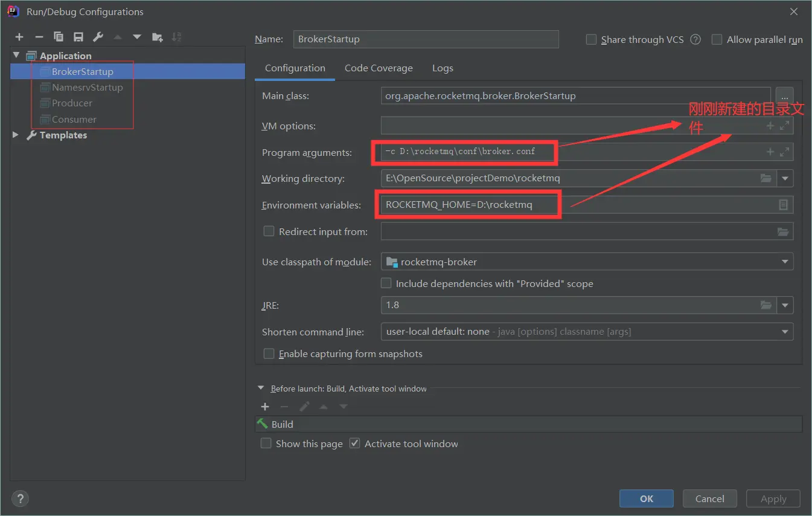Screen dimensions: 812x516
Task: Expand Program arguments field with the arrows icon
Action: (x=784, y=152)
